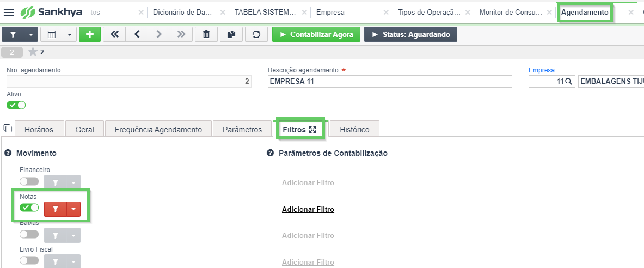Switch to grid view icon
Viewport: 644px width, 268px height.
tap(52, 34)
